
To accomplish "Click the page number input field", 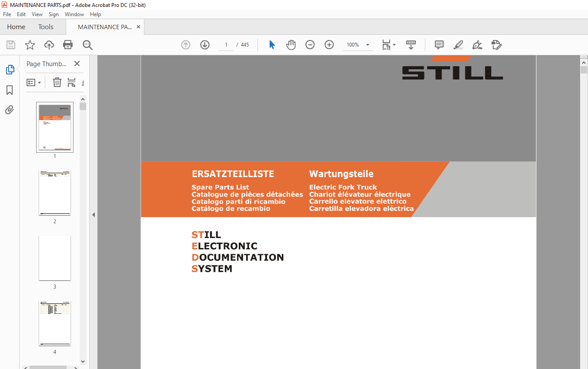I will [x=226, y=45].
